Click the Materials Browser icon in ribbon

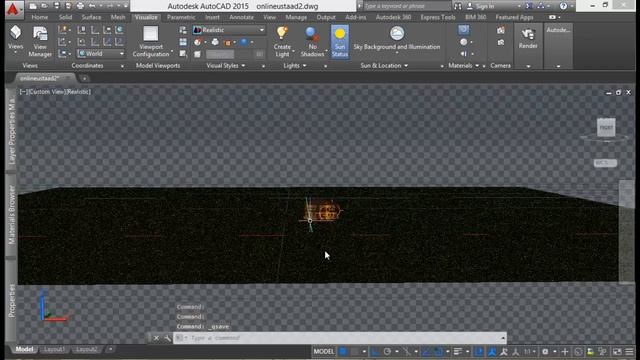click(x=464, y=29)
